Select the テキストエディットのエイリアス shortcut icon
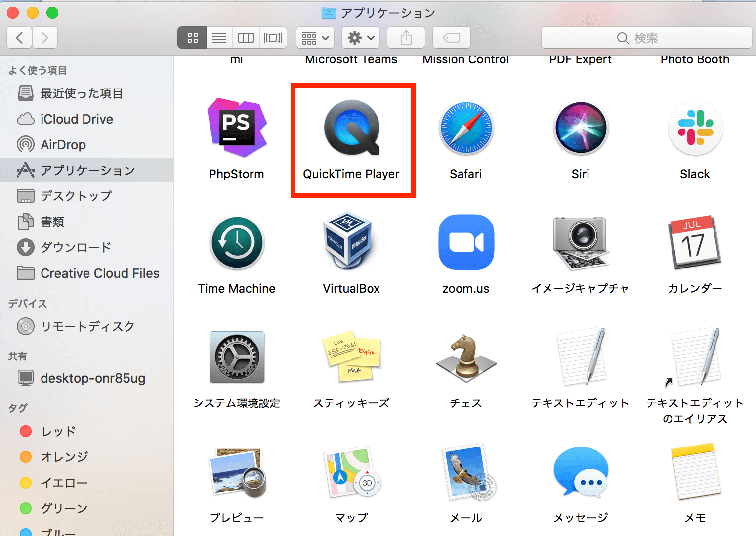 (x=694, y=357)
